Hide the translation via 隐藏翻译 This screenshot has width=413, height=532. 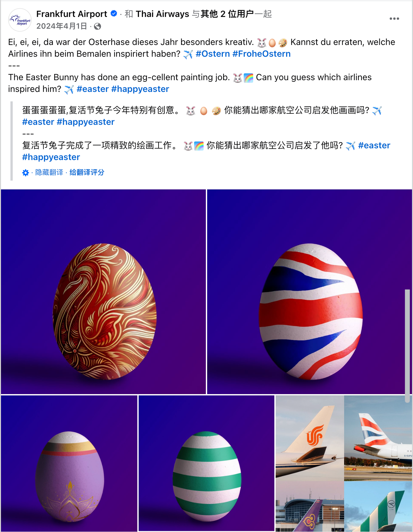click(x=49, y=172)
